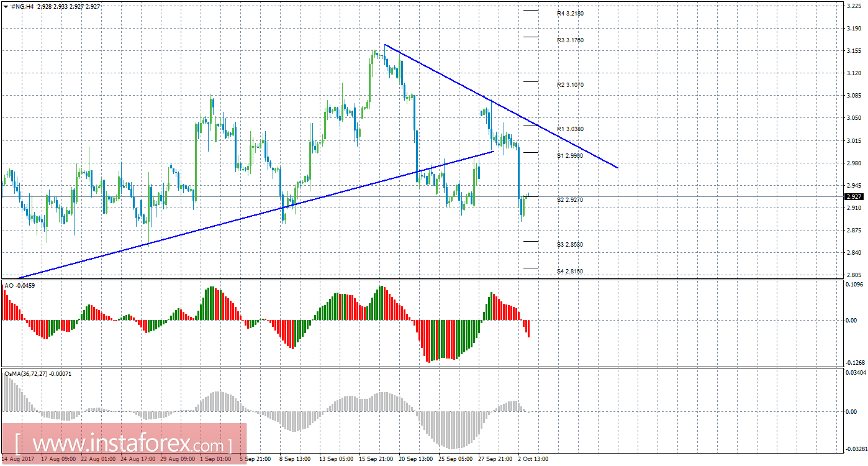Screen dimensions: 868x466
Task: Click price axis value 2.875
Action: tap(854, 231)
